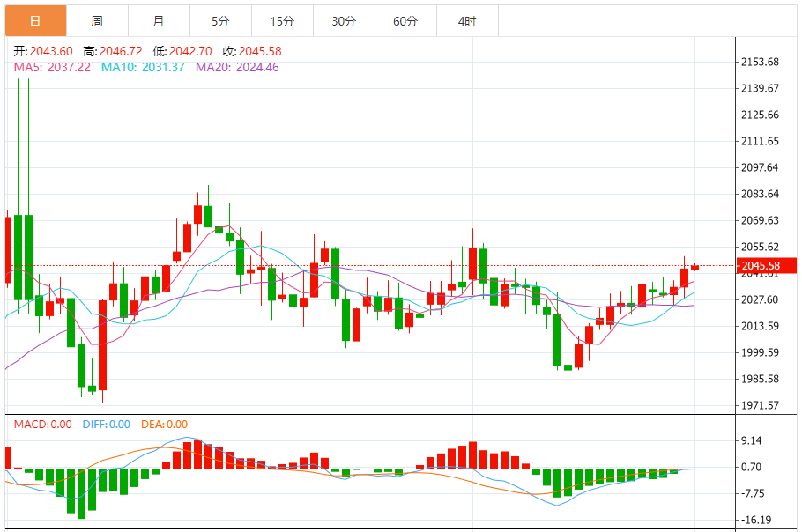802x532 pixels.
Task: Open the 15分 interval tab
Action: click(x=282, y=21)
